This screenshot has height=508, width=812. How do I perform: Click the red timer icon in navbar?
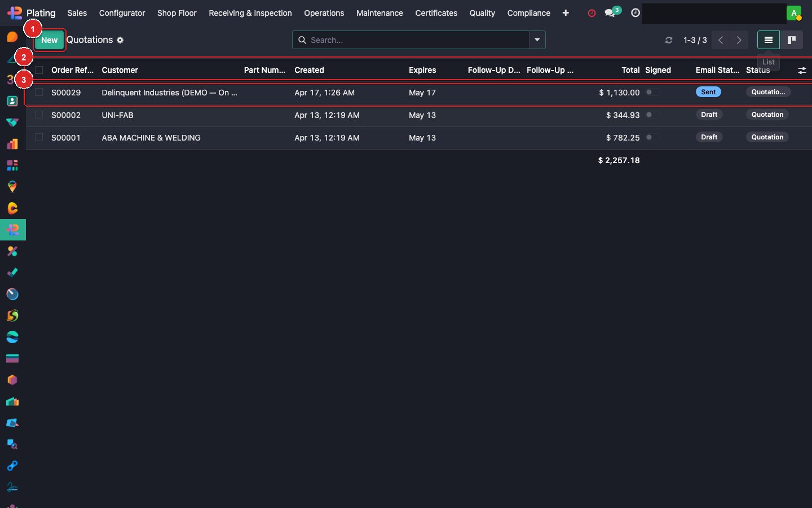(592, 13)
